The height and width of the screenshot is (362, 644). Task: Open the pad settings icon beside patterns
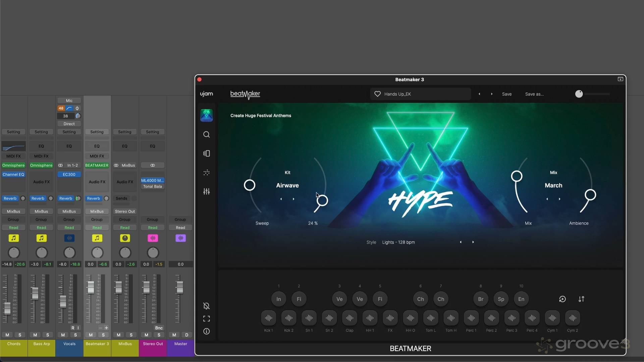coord(581,299)
